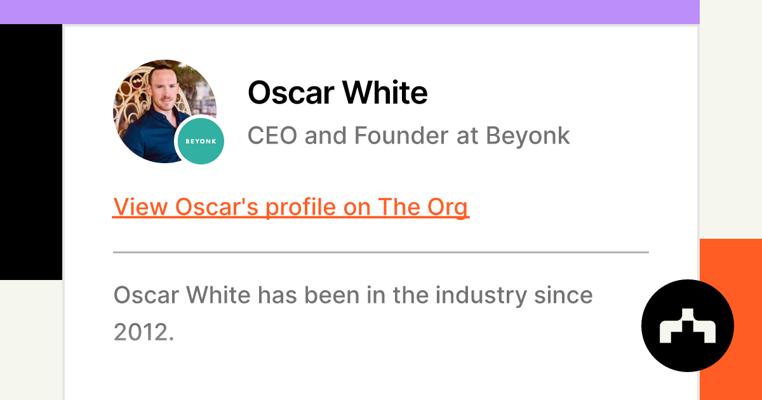Select the "Oscar White" name heading
This screenshot has width=762, height=400.
coord(337,92)
